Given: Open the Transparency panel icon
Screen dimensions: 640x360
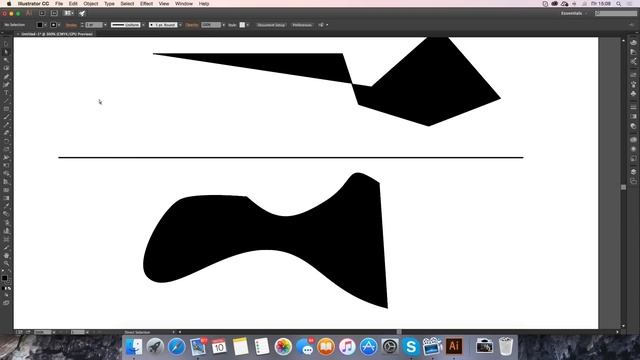Looking at the screenshot, I should [633, 127].
